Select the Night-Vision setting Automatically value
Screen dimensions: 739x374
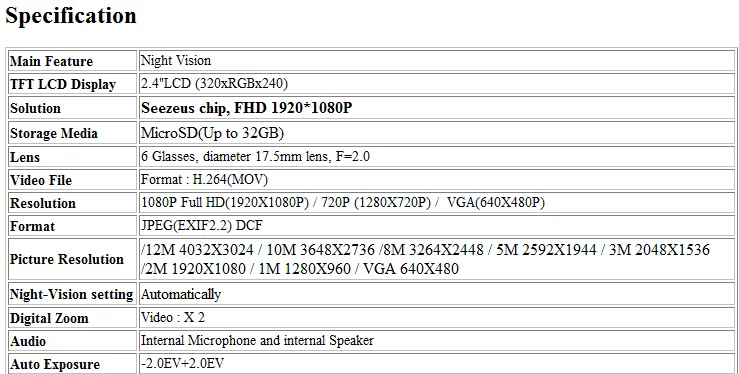click(181, 294)
